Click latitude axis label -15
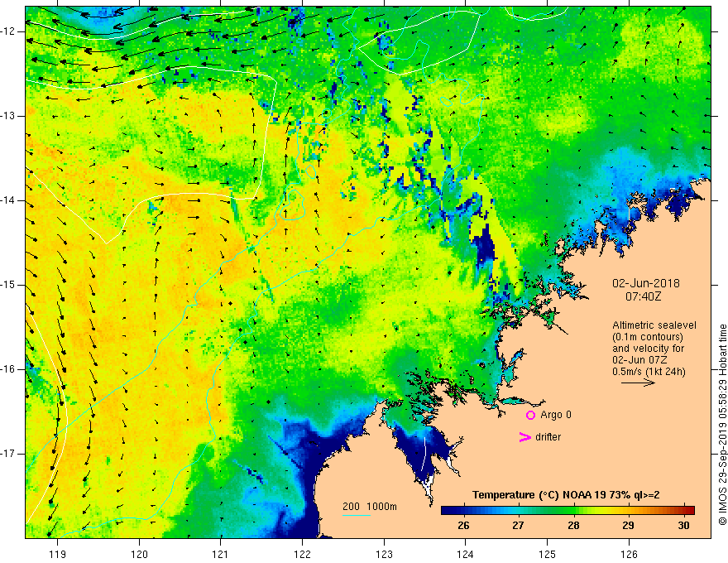 pos(9,285)
